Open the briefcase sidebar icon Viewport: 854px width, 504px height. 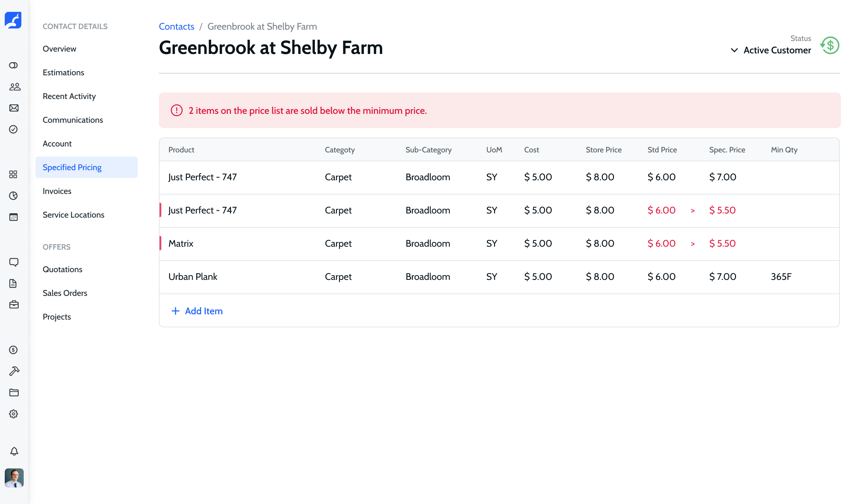point(14,305)
